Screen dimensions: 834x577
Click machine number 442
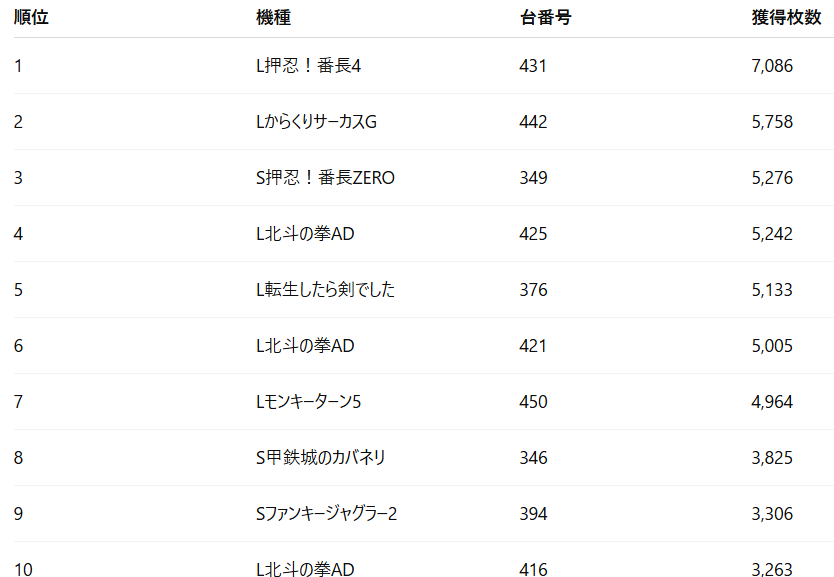coord(533,122)
